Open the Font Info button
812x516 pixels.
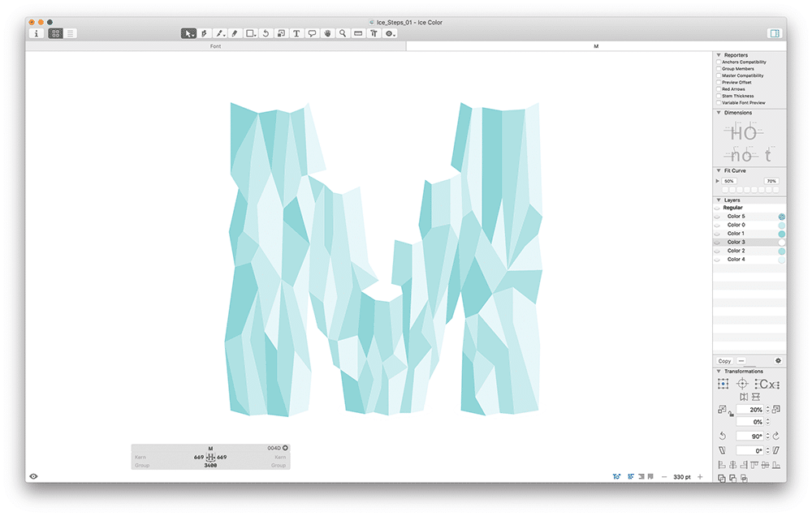click(x=37, y=33)
